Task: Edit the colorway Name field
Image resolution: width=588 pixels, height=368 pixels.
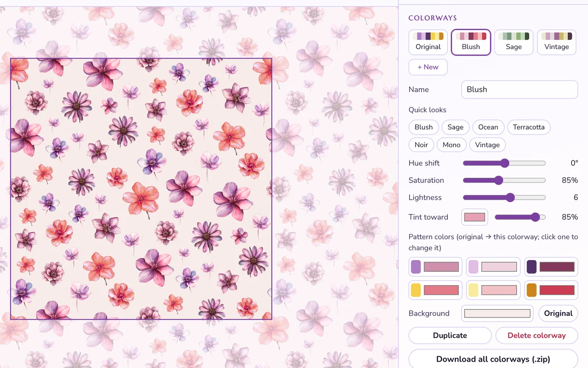Action: coord(519,90)
